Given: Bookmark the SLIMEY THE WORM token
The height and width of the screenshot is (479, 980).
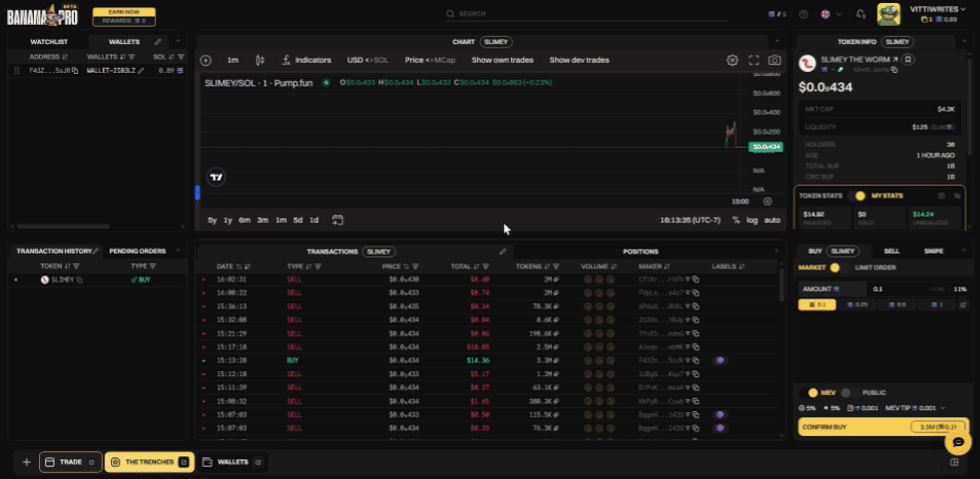Looking at the screenshot, I should 909,60.
